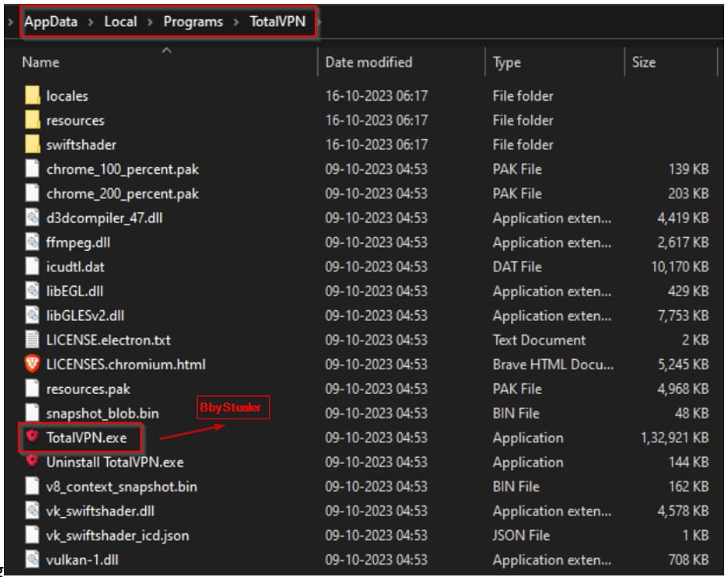728x577 pixels.
Task: Navigate to Local in the breadcrumb
Action: coord(120,22)
